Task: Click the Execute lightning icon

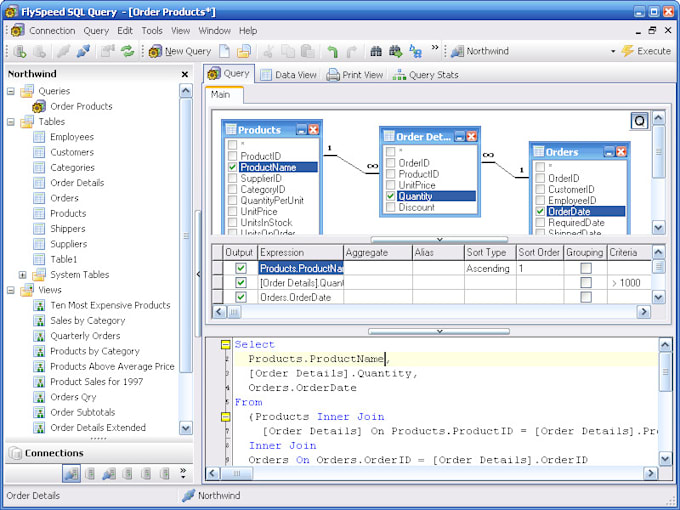Action: pyautogui.click(x=628, y=51)
